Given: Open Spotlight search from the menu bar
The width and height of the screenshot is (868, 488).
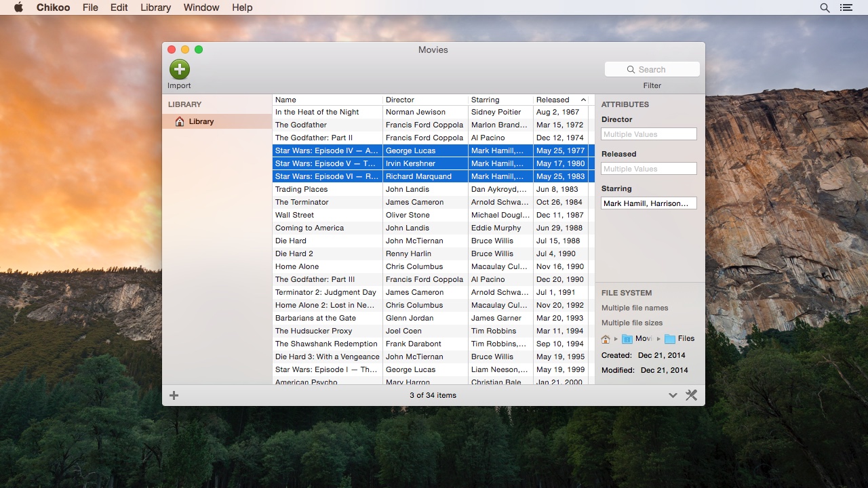Looking at the screenshot, I should [825, 7].
